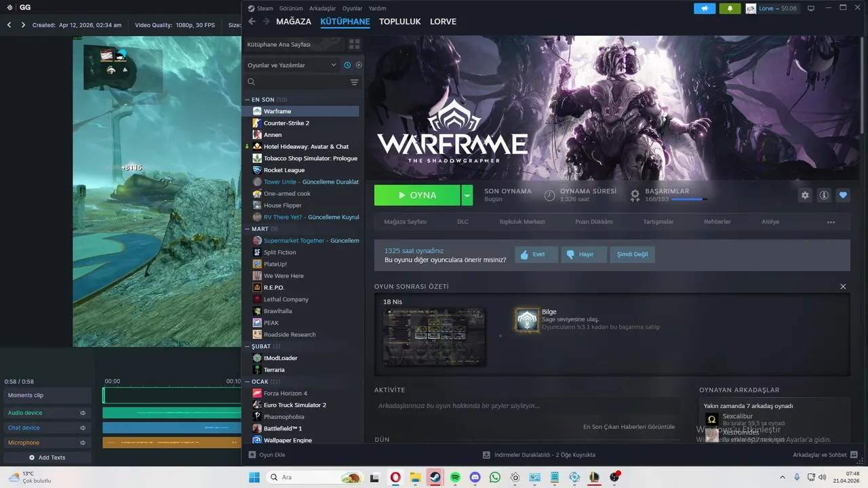Open the Yardım menu
Screen dimensions: 868x488
coord(377,9)
